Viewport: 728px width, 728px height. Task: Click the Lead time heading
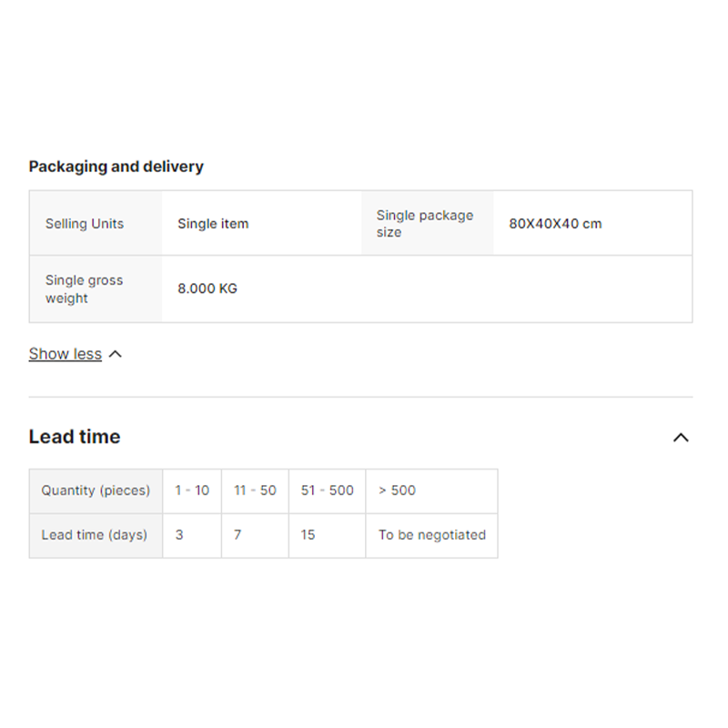click(75, 437)
